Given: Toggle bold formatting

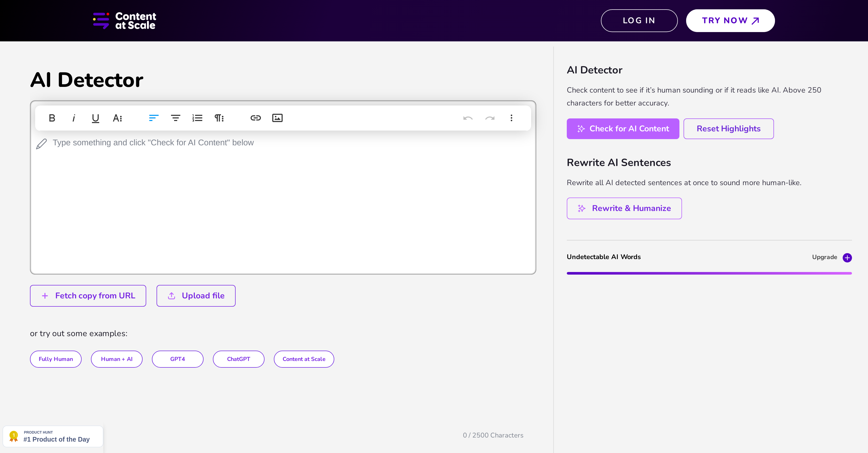Looking at the screenshot, I should click(52, 118).
